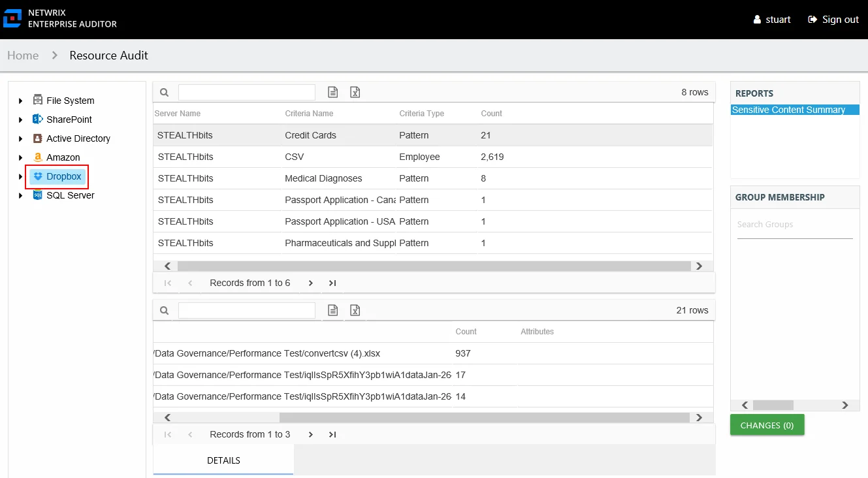Sort by Criteria Name column header
Image resolution: width=868 pixels, height=478 pixels.
click(x=309, y=114)
